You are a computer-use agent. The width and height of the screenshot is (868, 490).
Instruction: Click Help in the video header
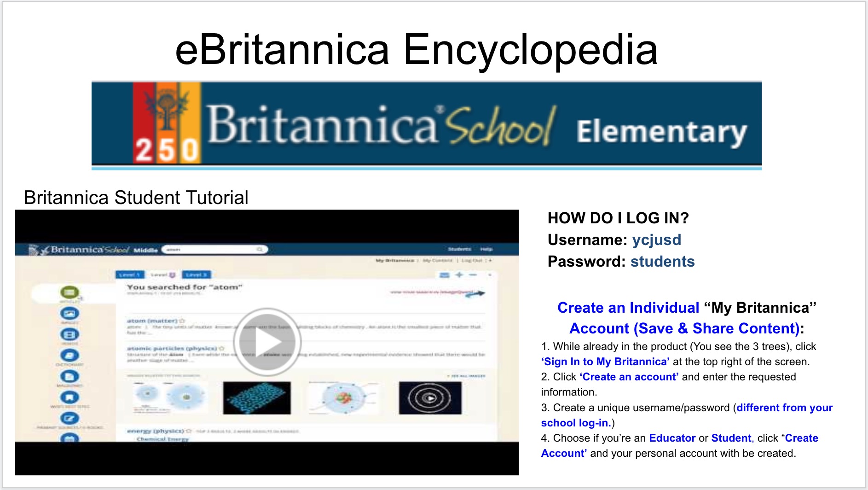486,249
